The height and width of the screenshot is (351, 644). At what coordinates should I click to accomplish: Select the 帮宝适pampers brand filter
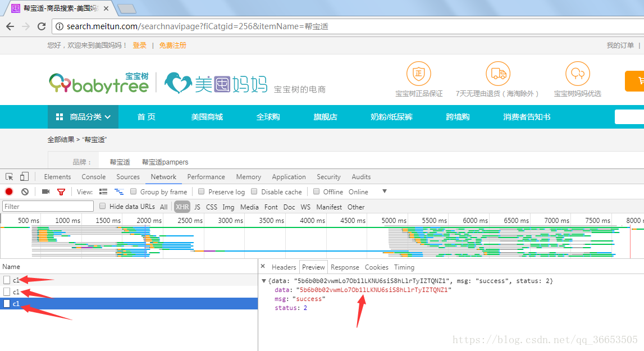[165, 162]
